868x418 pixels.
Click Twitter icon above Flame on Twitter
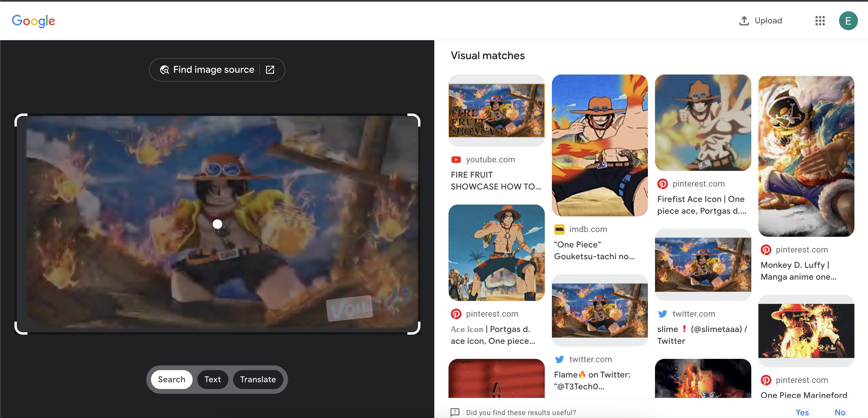pos(559,359)
